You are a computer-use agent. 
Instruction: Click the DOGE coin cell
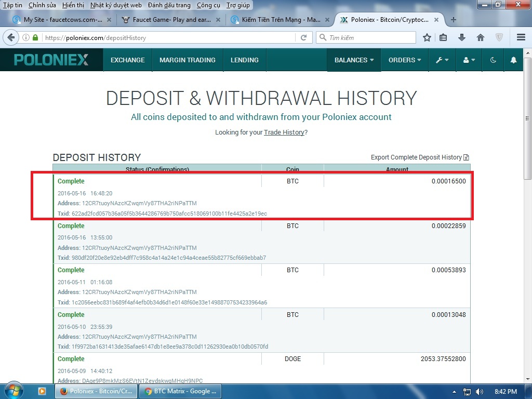click(292, 359)
